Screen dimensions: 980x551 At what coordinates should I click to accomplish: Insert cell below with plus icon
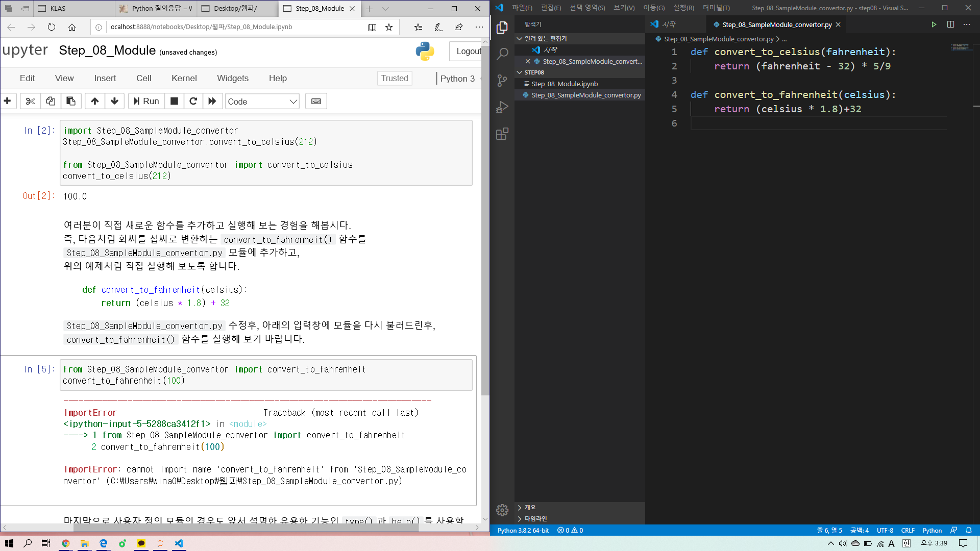tap(8, 101)
